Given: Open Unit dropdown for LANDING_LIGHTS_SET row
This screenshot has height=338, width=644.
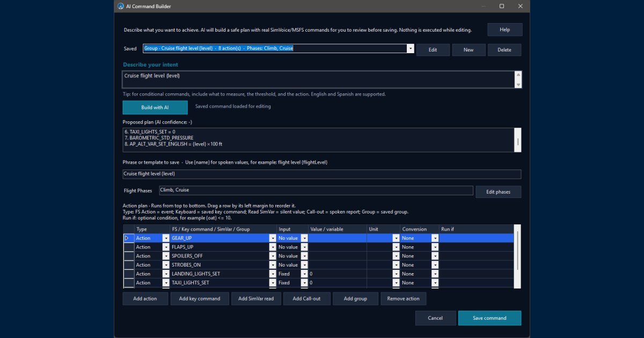Looking at the screenshot, I should tap(397, 274).
